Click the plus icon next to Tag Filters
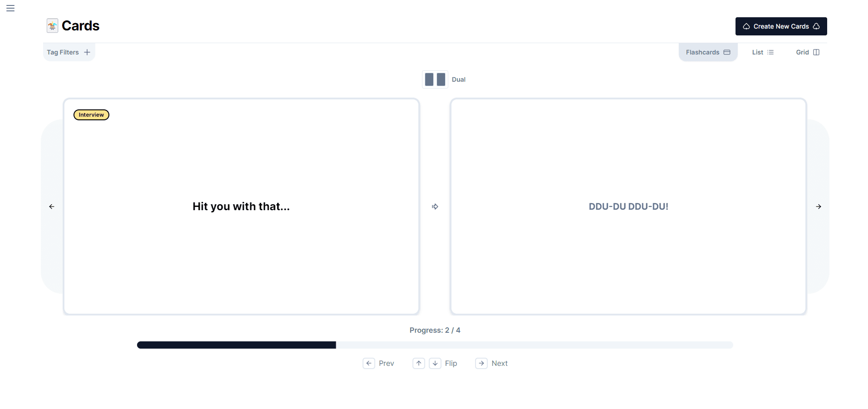Image resolution: width=868 pixels, height=409 pixels. pos(87,52)
